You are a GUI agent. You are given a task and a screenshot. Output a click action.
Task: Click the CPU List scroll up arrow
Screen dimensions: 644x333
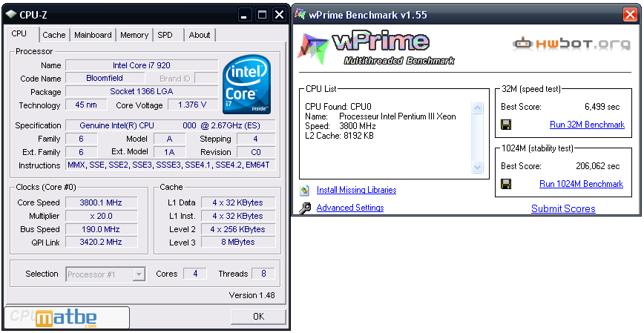point(477,108)
